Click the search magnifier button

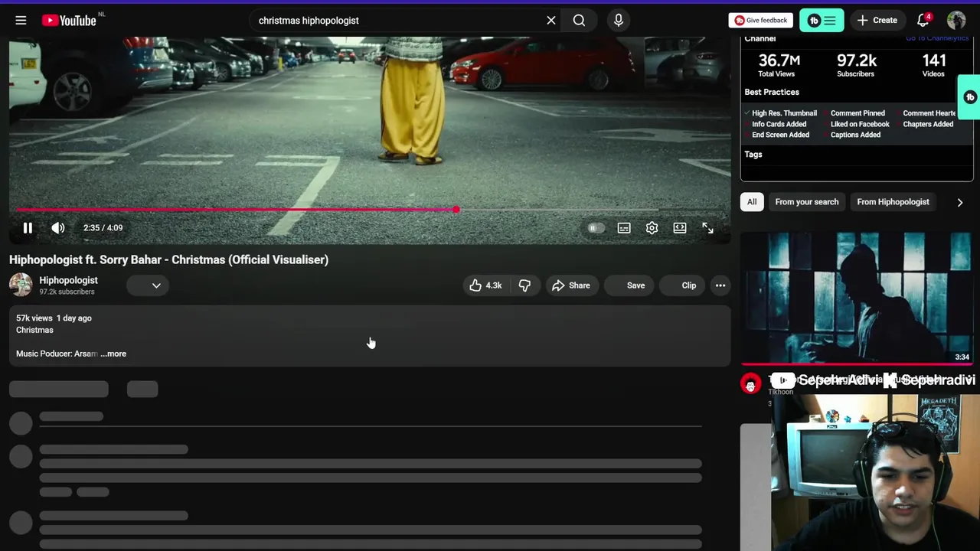[579, 21]
